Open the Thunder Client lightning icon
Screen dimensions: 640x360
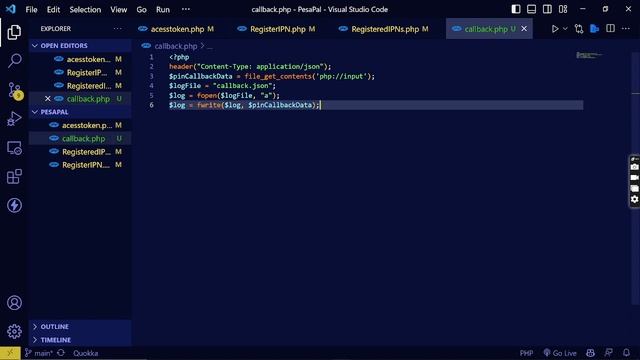[14, 205]
